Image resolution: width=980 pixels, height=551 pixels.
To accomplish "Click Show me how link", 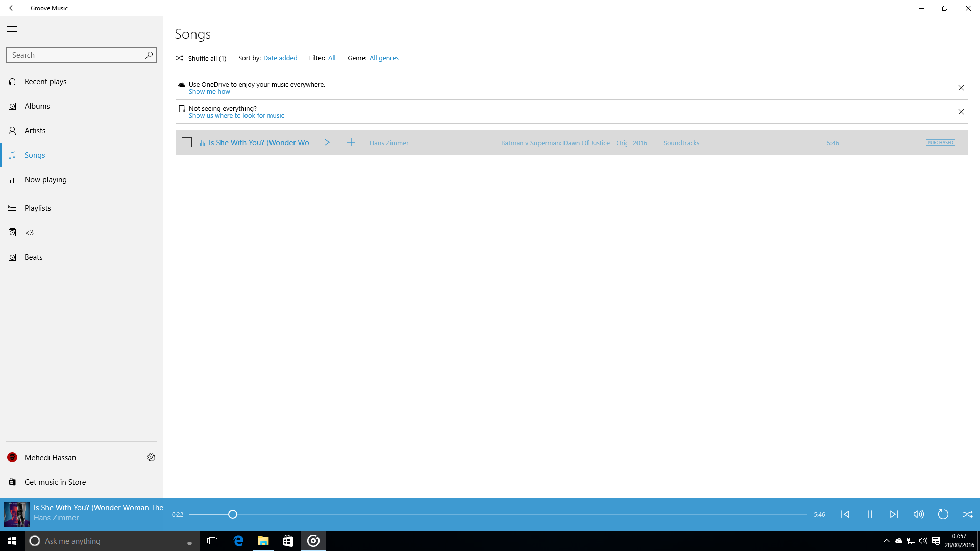I will tap(209, 92).
